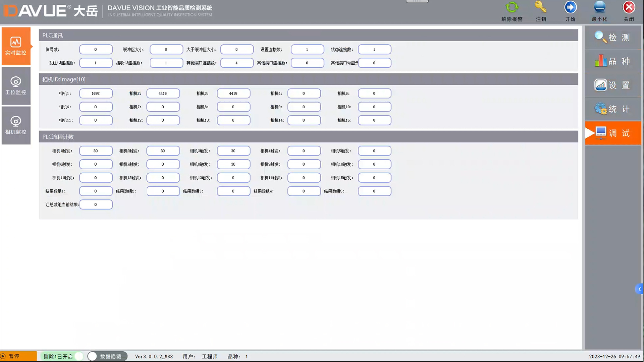
Task: Click the 暂停 pause button in status bar
Action: point(18,356)
